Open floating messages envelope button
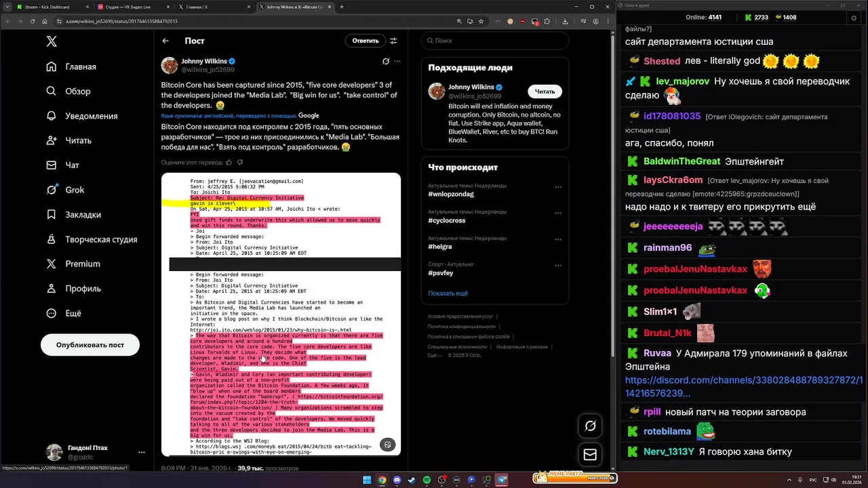The width and height of the screenshot is (868, 488). pyautogui.click(x=590, y=455)
